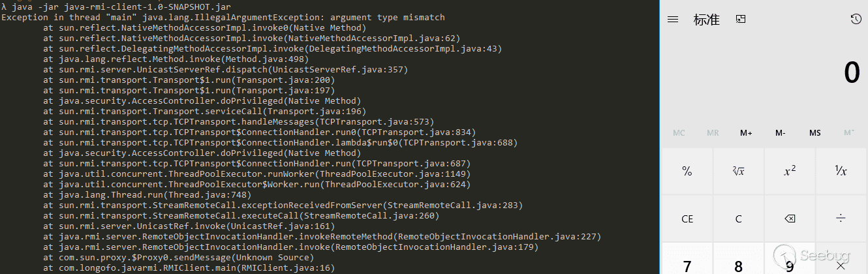Click the MS memory store button
This screenshot has width=868, height=274.
pyautogui.click(x=814, y=132)
